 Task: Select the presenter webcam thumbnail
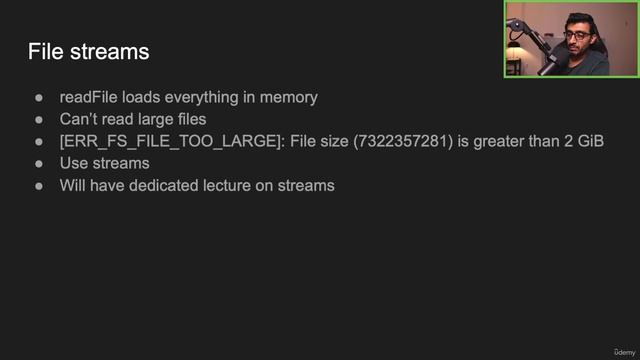point(571,39)
